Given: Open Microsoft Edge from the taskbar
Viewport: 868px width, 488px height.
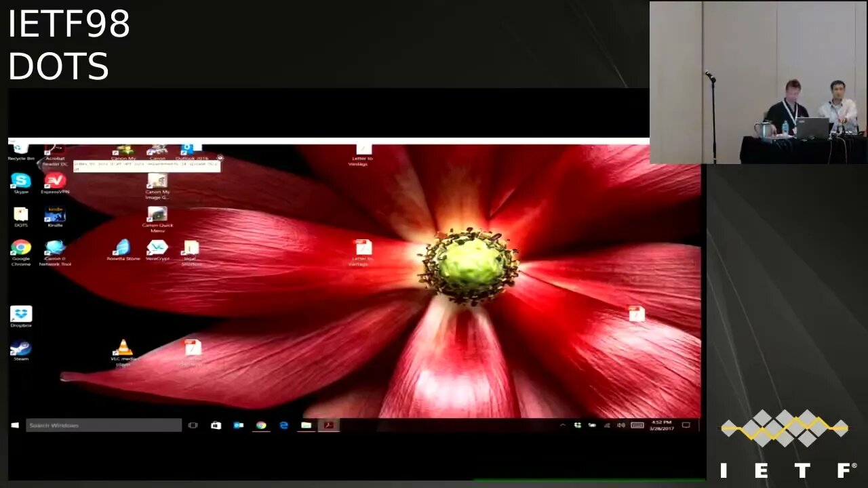Looking at the screenshot, I should [283, 425].
